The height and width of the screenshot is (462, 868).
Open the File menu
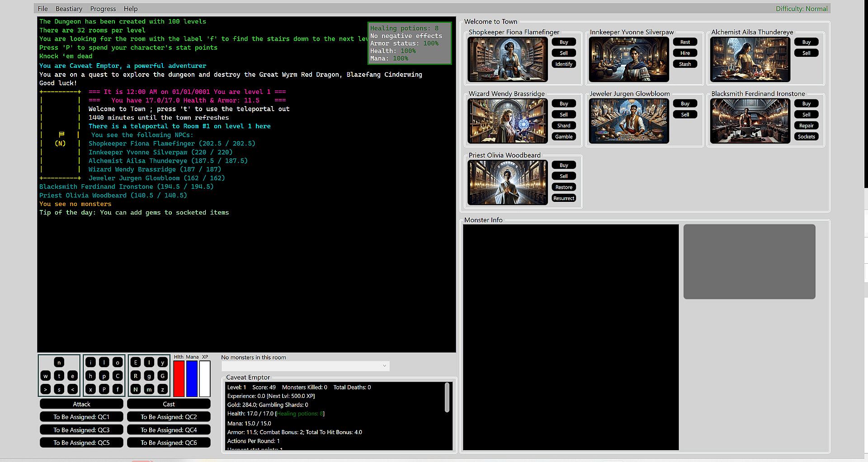coord(42,9)
